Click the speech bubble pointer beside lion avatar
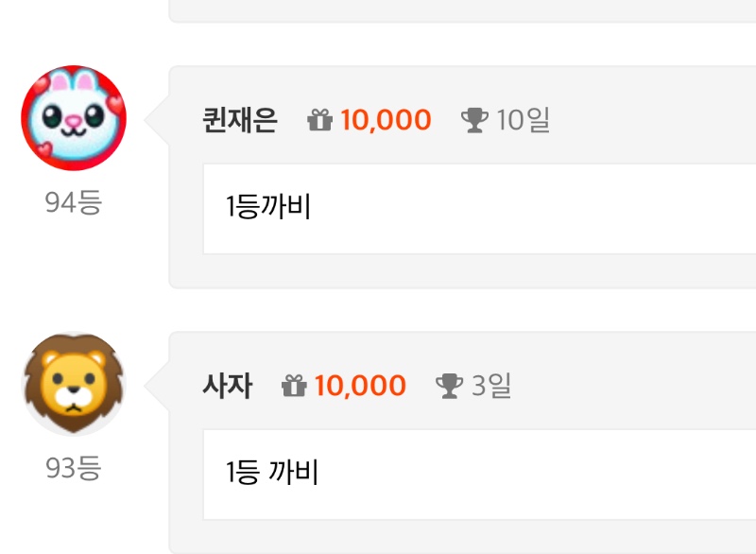 [x=157, y=385]
